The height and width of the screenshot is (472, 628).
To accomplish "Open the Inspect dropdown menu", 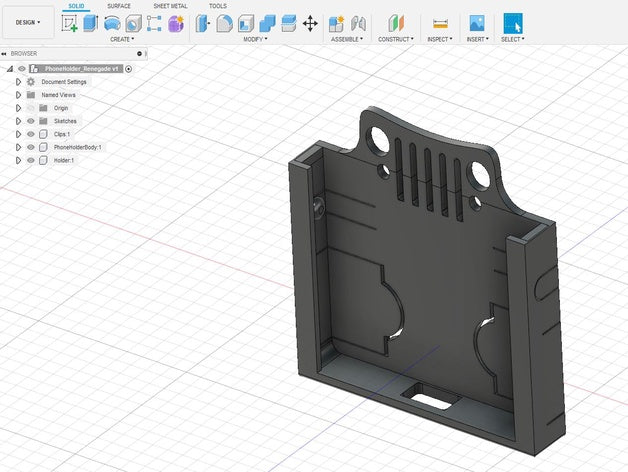I will 440,39.
